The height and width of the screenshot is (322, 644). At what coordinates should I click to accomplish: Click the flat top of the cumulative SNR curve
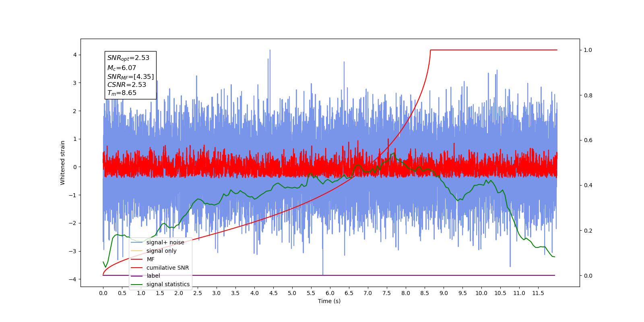pyautogui.click(x=493, y=50)
